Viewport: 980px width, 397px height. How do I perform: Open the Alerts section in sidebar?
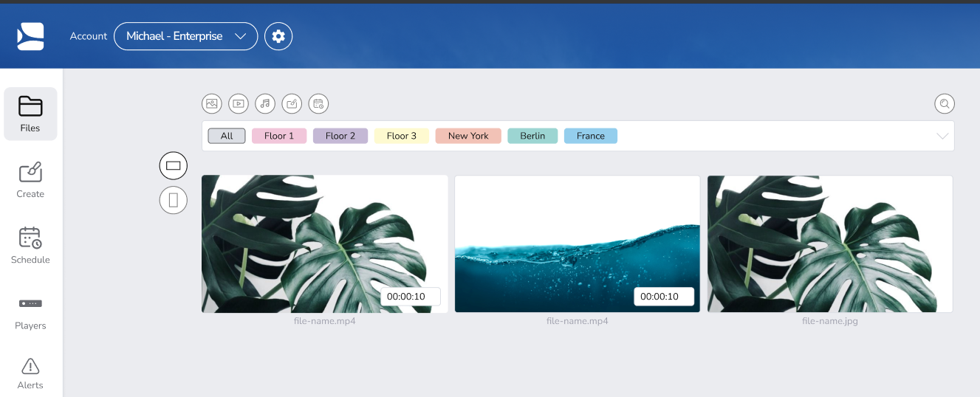tap(30, 373)
